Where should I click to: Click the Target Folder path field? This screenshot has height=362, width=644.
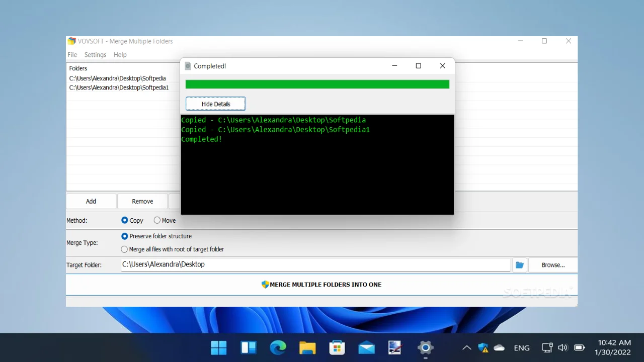[315, 264]
